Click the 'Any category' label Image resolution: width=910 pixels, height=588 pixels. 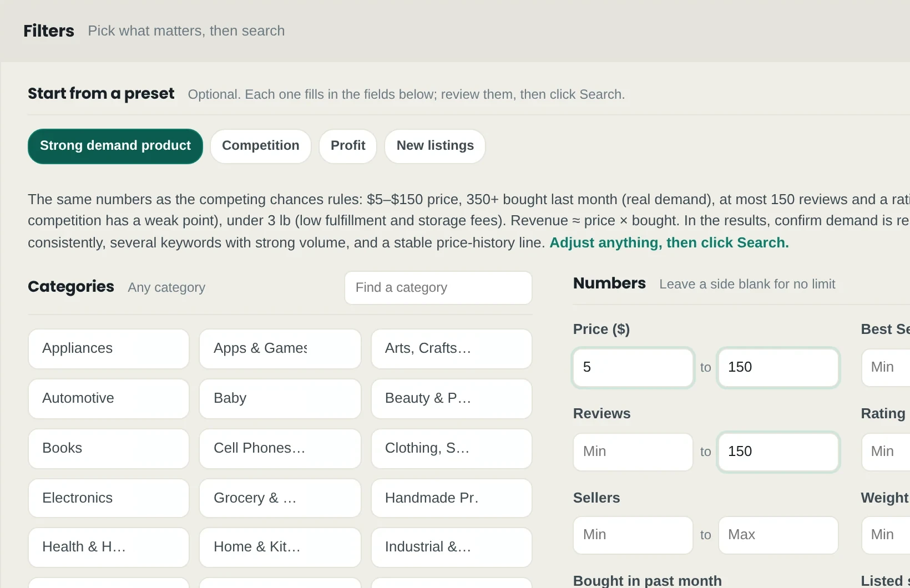pyautogui.click(x=166, y=287)
